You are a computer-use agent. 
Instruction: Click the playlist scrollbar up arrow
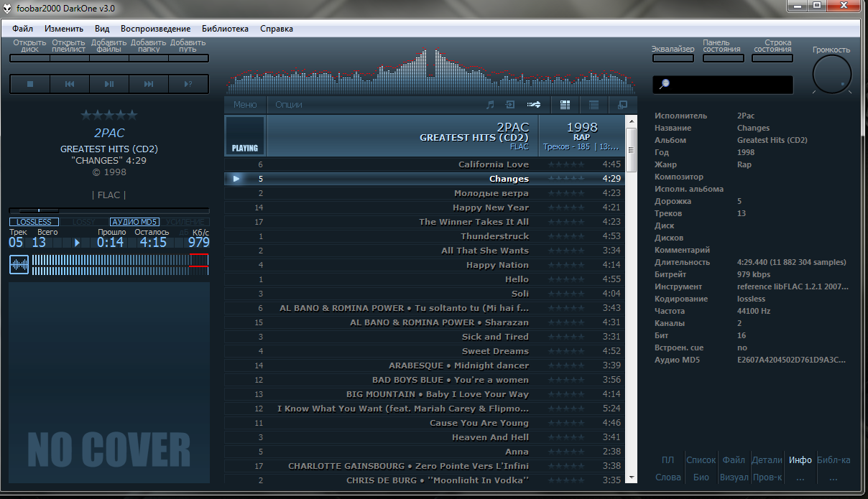pos(632,122)
